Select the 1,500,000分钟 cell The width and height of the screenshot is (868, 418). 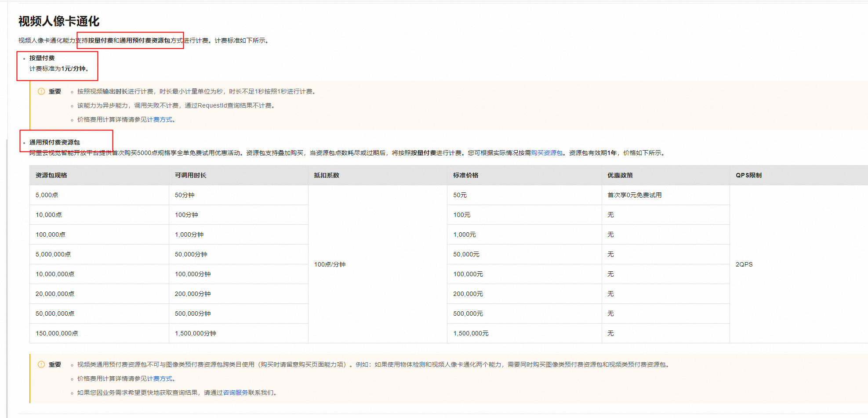(239, 333)
